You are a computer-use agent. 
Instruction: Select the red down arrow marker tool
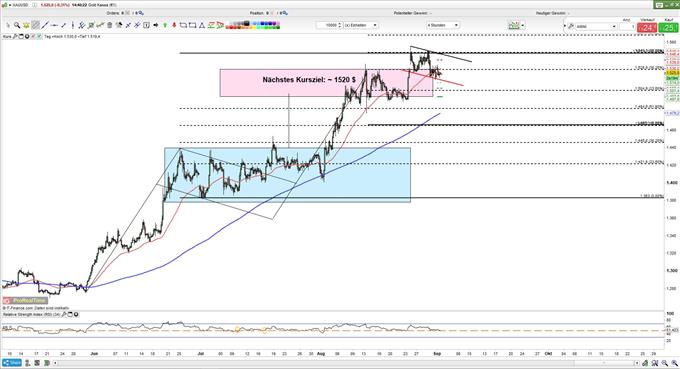point(174,25)
